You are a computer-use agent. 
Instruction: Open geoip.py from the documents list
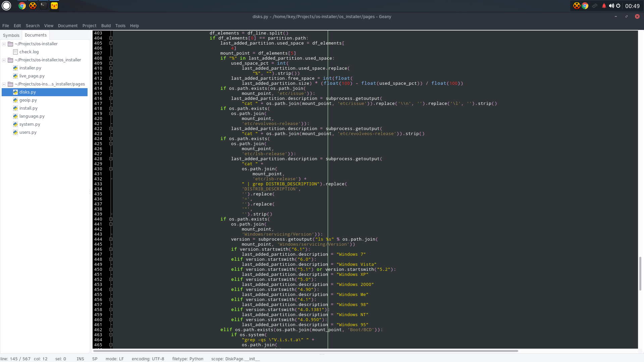(x=28, y=100)
